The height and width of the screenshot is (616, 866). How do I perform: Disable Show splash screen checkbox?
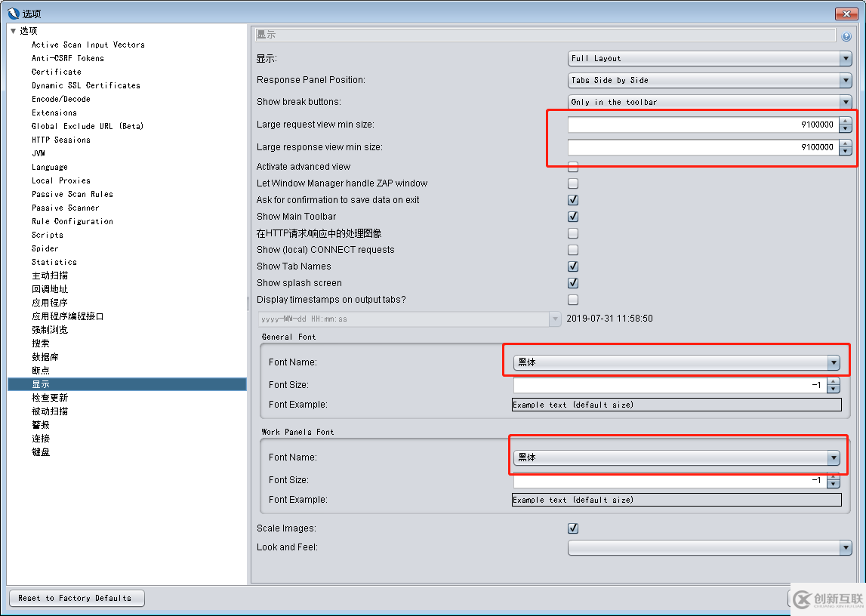tap(573, 283)
